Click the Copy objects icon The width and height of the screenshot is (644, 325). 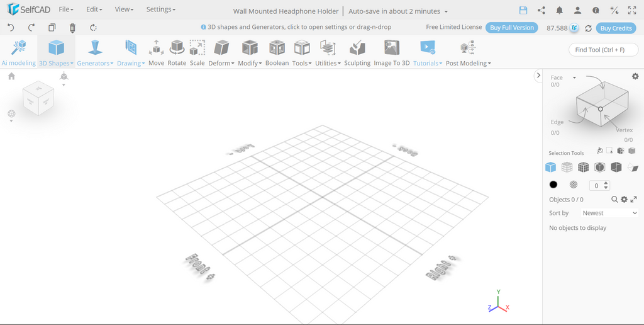point(52,28)
